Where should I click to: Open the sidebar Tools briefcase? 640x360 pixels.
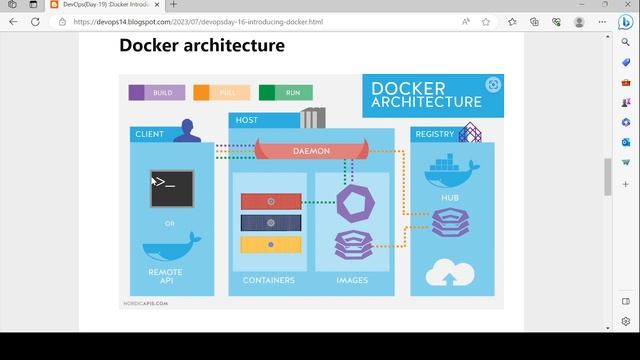coord(626,82)
